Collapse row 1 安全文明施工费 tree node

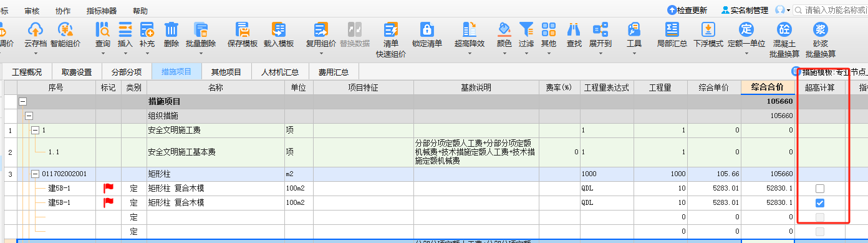35,130
